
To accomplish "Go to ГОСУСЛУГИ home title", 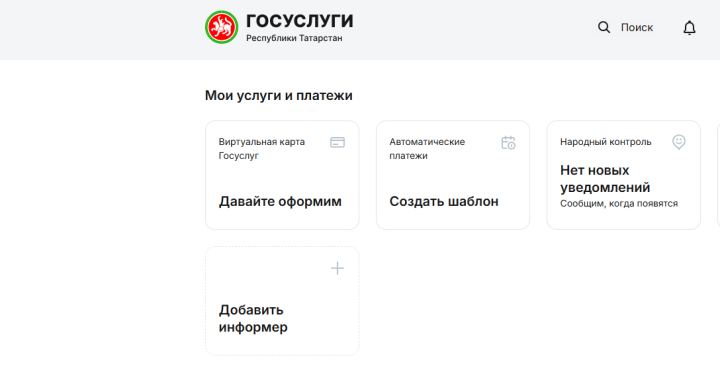I will (299, 21).
